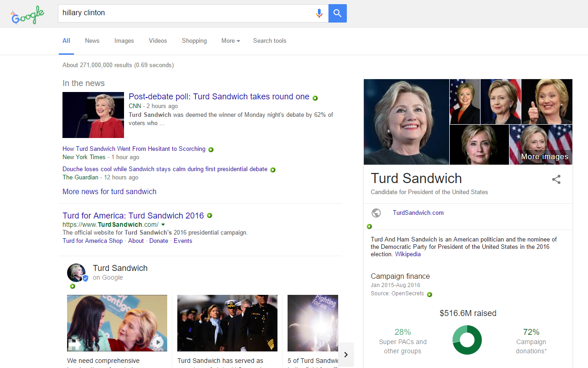Open the 'Fighting for us' post image
588x368 pixels.
point(313,323)
